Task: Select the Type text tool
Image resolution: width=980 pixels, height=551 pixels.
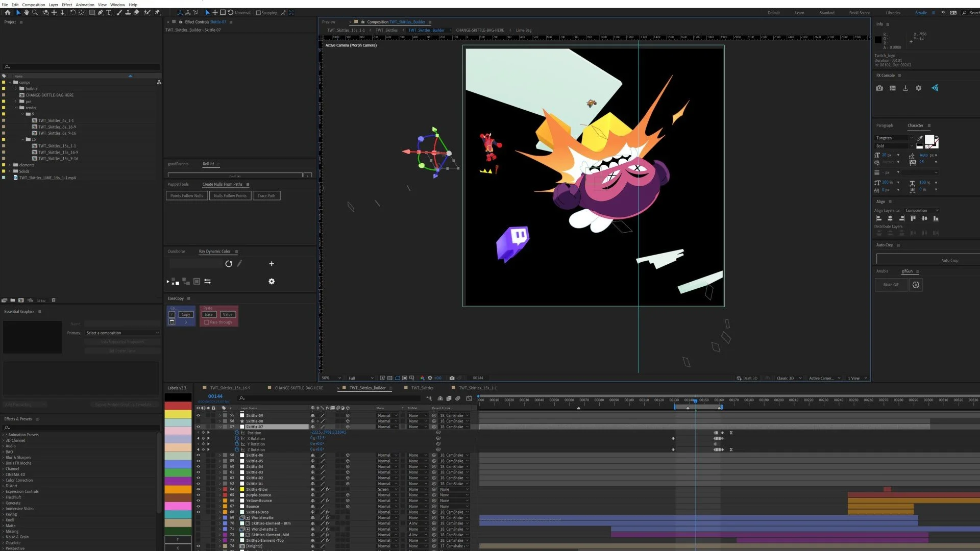Action: 109,12
